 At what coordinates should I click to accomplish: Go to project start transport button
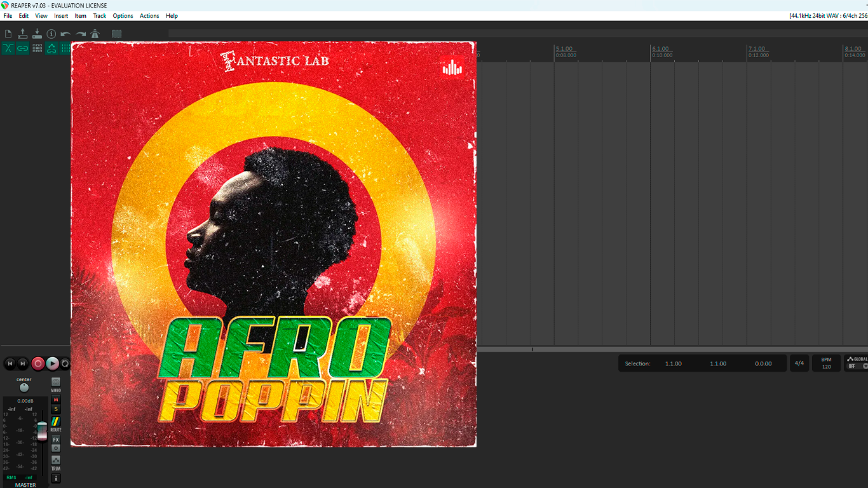click(x=10, y=363)
